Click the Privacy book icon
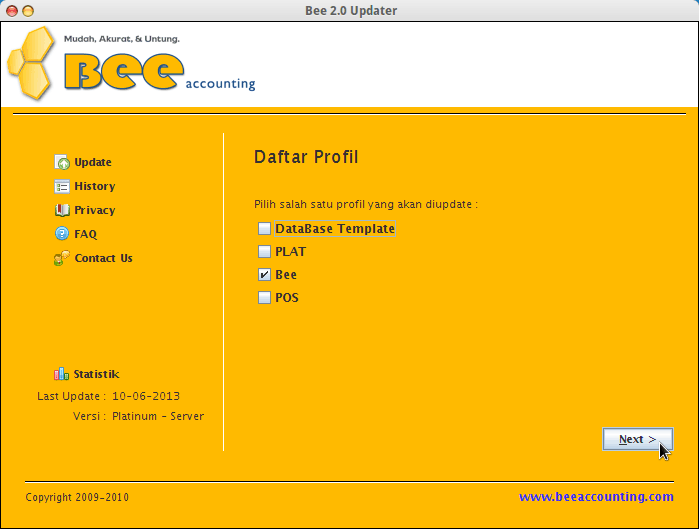The image size is (699, 529). pos(62,210)
